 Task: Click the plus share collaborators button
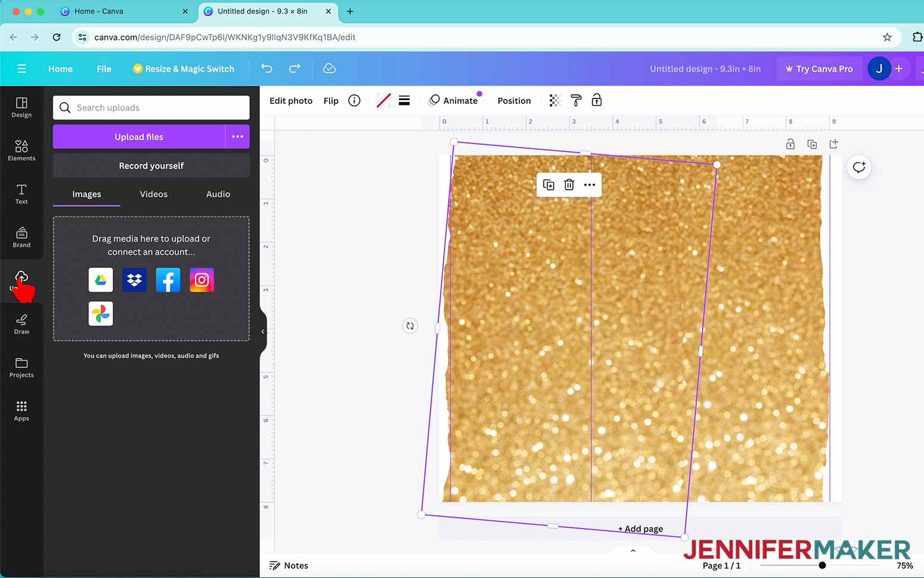[898, 69]
